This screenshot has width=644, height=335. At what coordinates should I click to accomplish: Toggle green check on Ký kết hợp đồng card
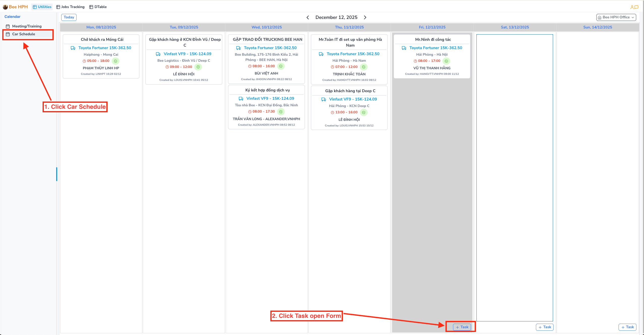click(281, 112)
